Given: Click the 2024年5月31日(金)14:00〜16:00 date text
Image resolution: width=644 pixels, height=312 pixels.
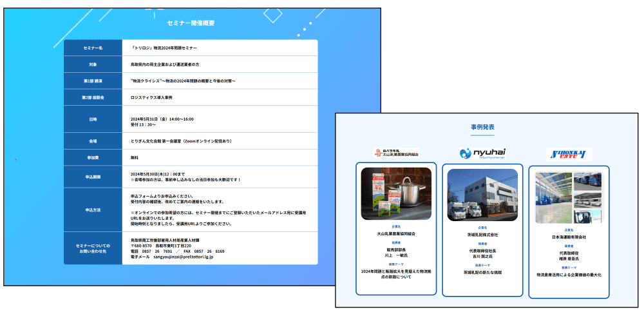Looking at the screenshot, I should tap(162, 119).
